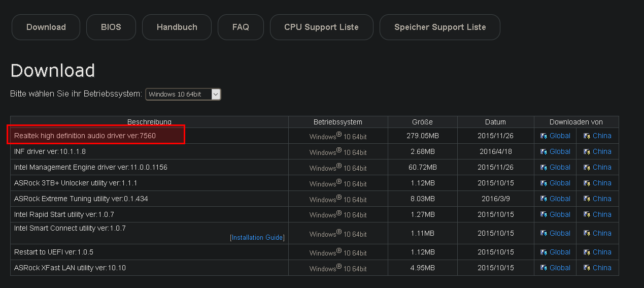Open the Installation Guide link

point(257,238)
